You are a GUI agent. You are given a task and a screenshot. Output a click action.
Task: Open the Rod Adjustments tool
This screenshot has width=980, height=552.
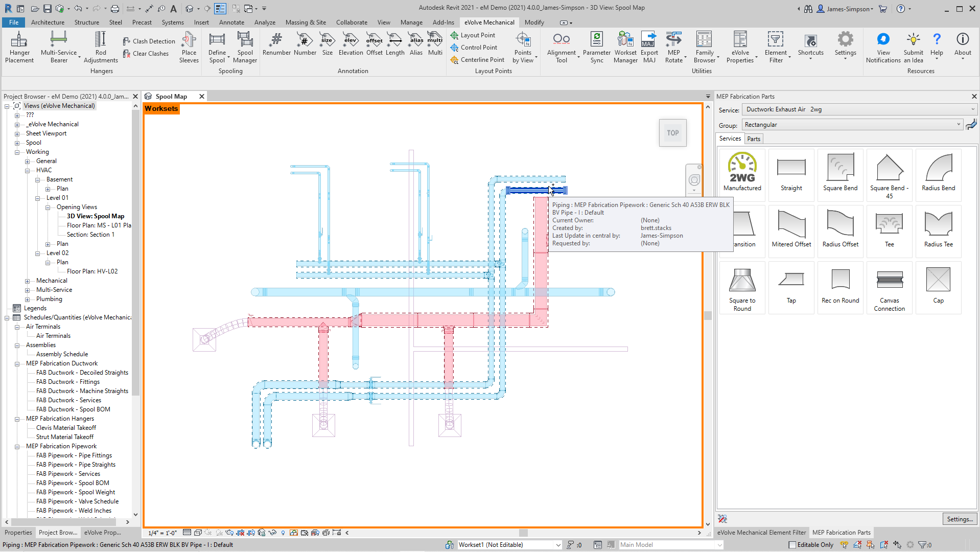coord(101,47)
